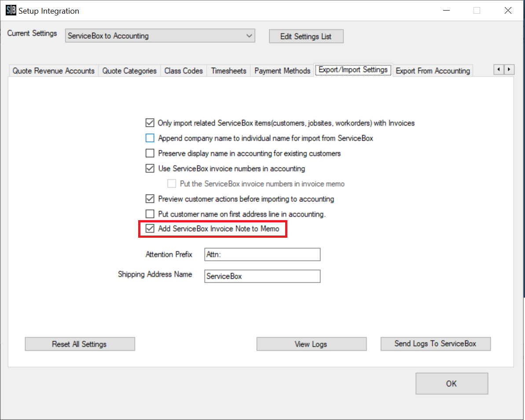Close the Setup Integration window

[x=508, y=11]
